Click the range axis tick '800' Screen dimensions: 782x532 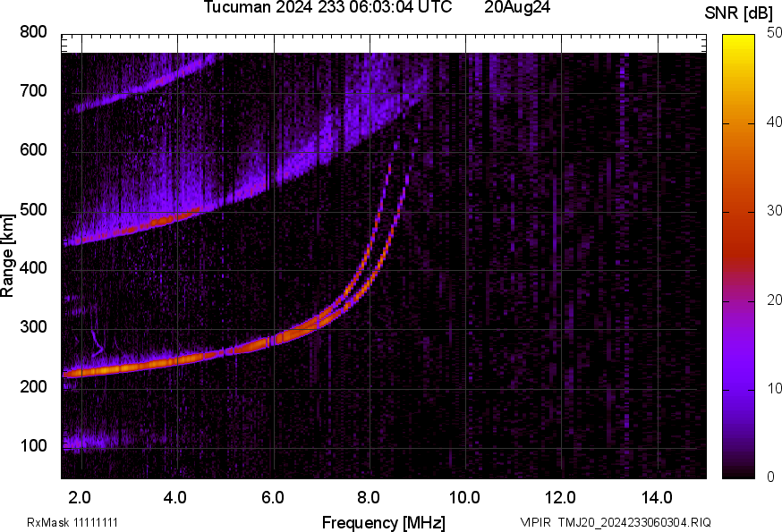[x=33, y=32]
